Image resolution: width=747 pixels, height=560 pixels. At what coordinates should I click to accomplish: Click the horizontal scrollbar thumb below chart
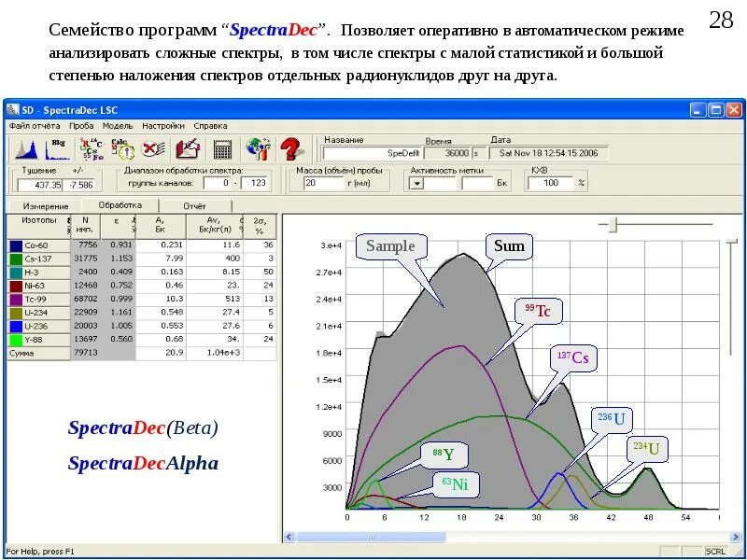click(x=371, y=538)
